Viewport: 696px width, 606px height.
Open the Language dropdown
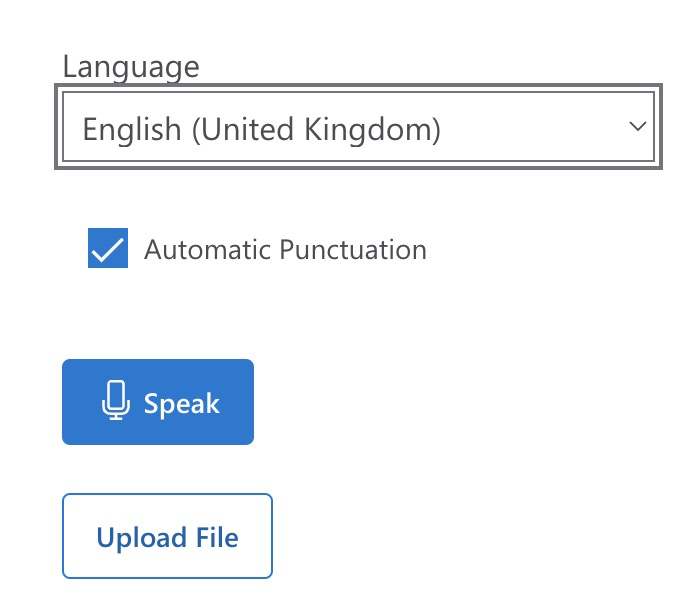pyautogui.click(x=355, y=129)
